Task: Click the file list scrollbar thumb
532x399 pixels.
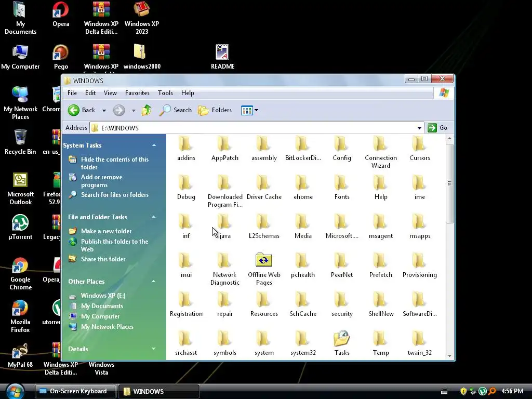Action: coord(449,183)
